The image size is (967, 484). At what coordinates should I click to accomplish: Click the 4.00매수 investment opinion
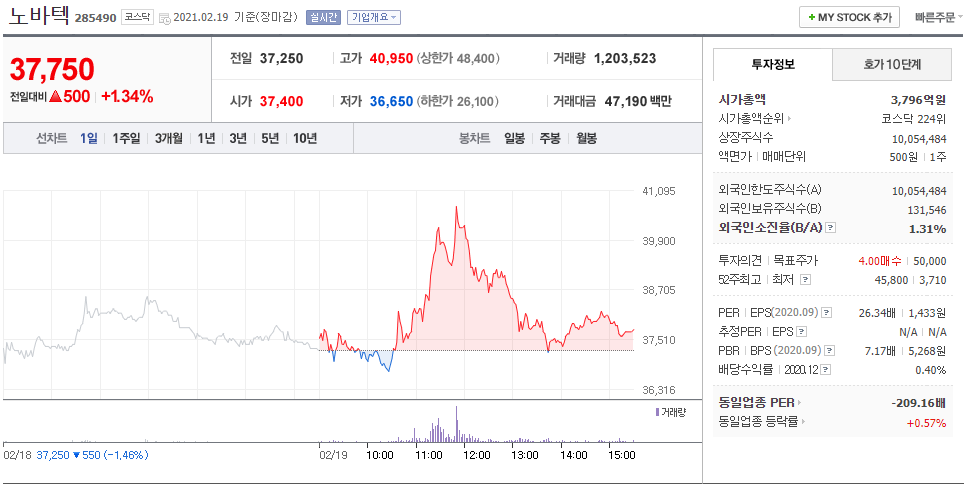pyautogui.click(x=880, y=261)
